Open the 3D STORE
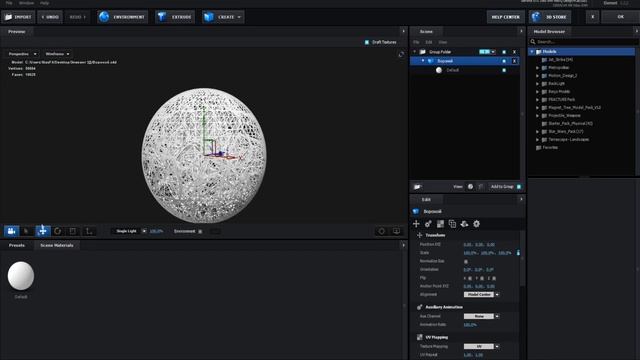 click(550, 17)
